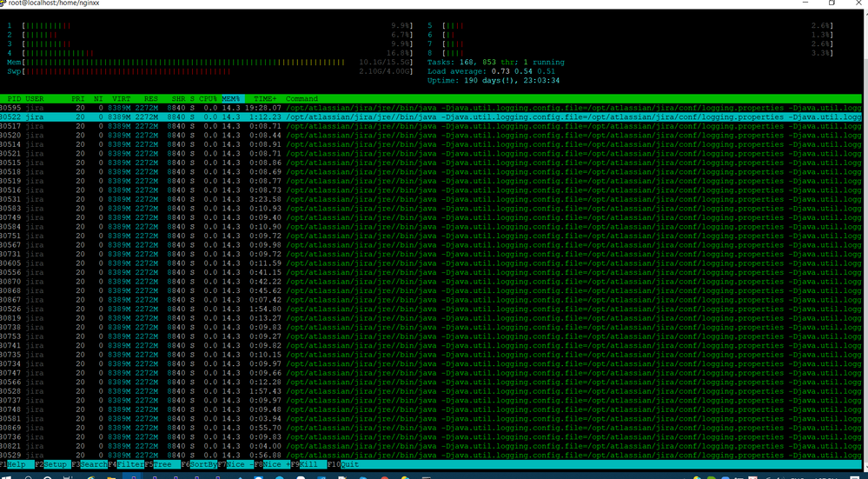Sort by the USER column header
The image size is (868, 479).
(x=35, y=98)
